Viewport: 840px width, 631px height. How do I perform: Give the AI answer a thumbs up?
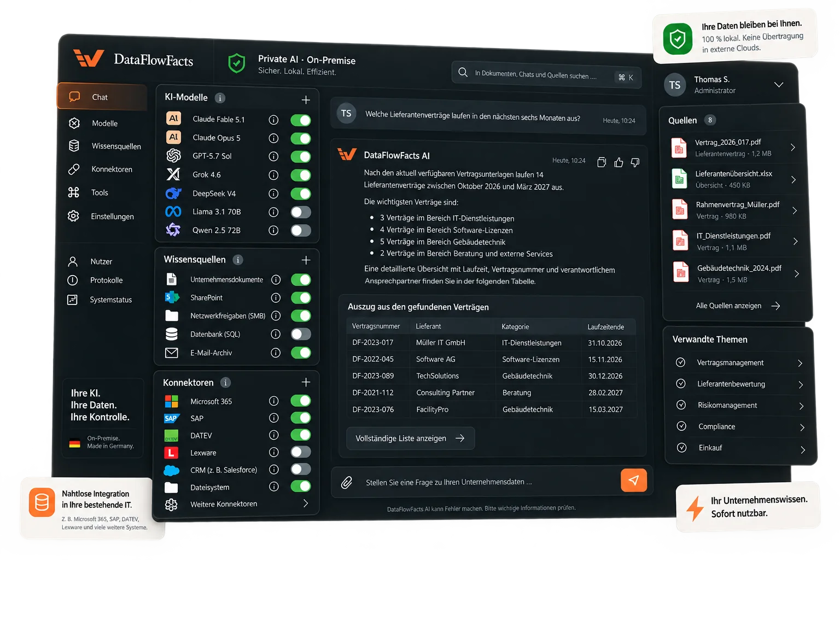pos(619,162)
